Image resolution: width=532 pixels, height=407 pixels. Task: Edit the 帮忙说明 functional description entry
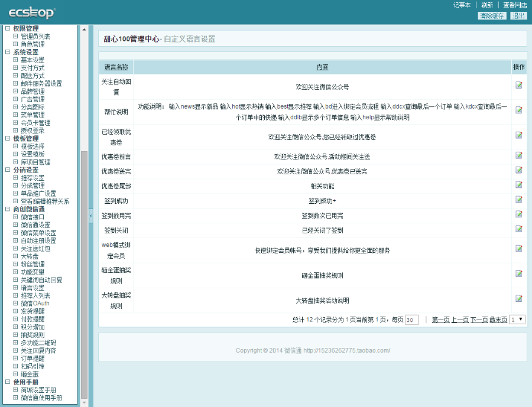(519, 110)
